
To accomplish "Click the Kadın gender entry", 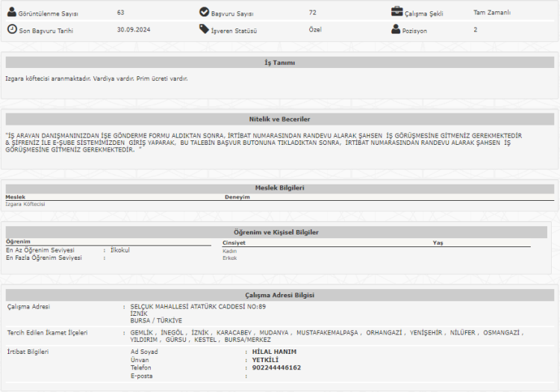I will click(229, 251).
